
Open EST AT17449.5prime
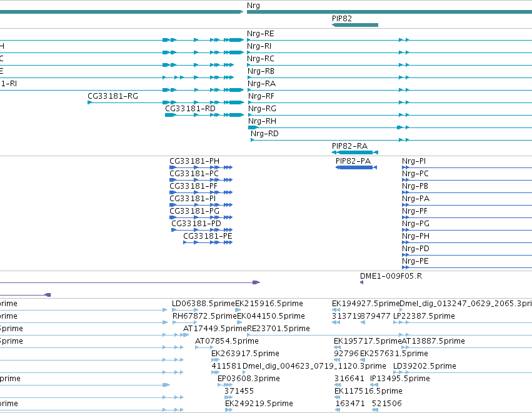click(x=215, y=329)
